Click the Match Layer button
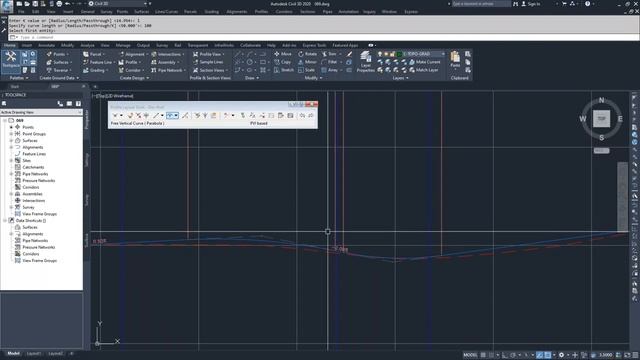640x360 pixels. click(x=423, y=70)
